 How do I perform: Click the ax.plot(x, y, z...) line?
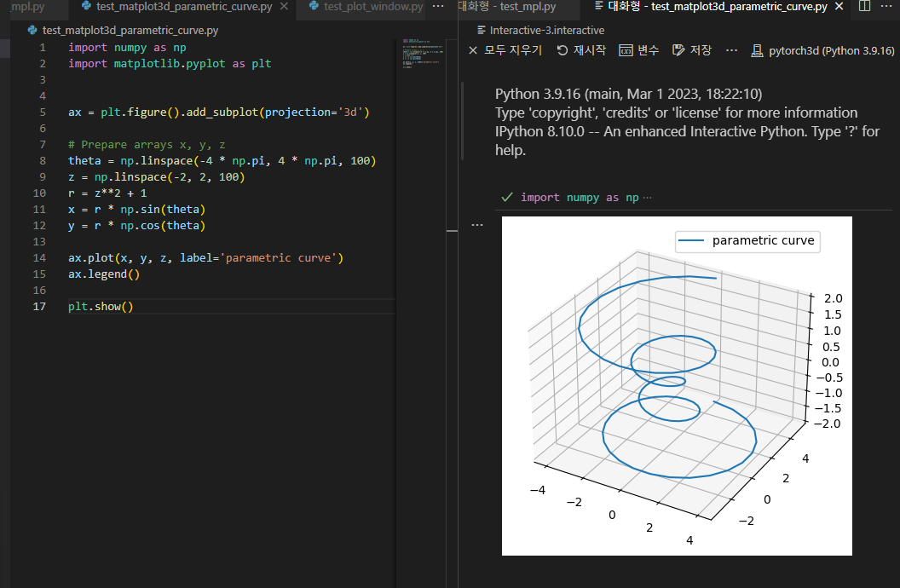tap(205, 258)
